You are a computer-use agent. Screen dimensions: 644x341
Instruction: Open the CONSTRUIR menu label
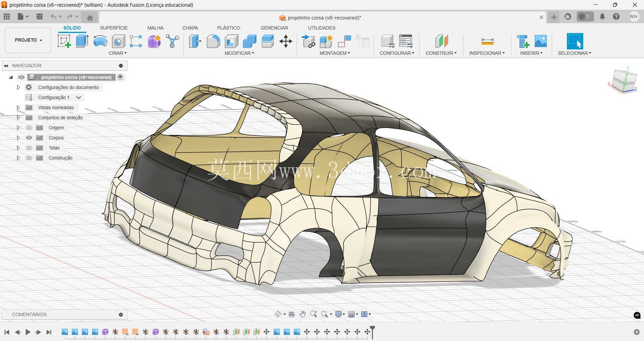441,53
